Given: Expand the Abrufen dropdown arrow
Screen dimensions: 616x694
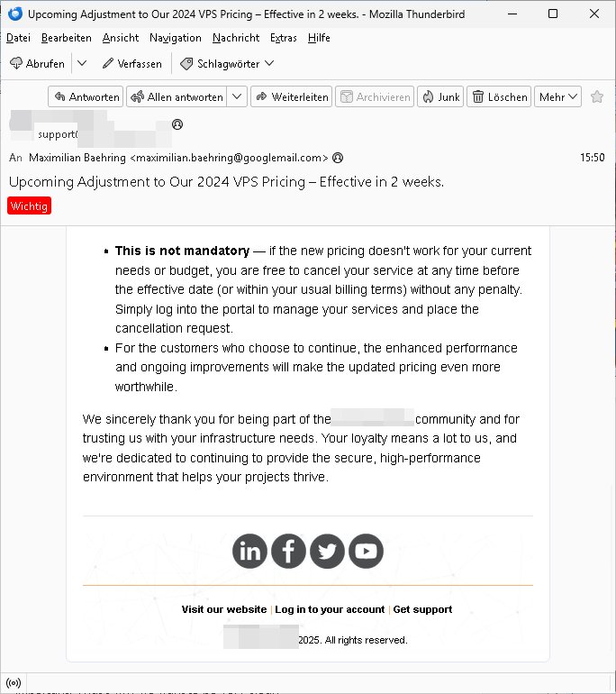Looking at the screenshot, I should [x=82, y=63].
